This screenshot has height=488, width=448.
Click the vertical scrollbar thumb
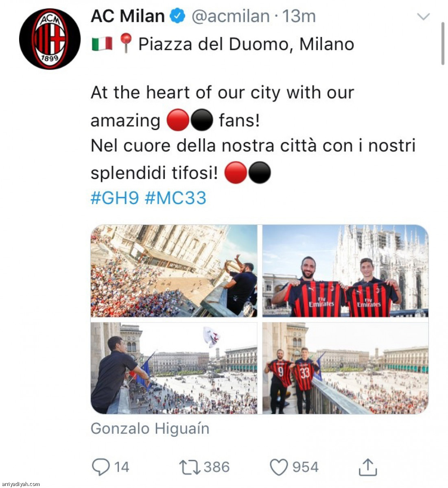click(443, 44)
